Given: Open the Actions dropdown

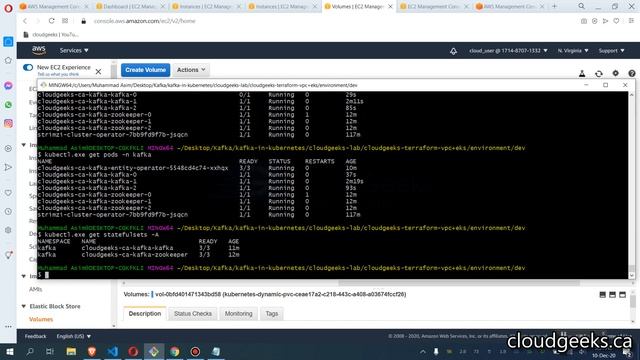Looking at the screenshot, I should [191, 70].
